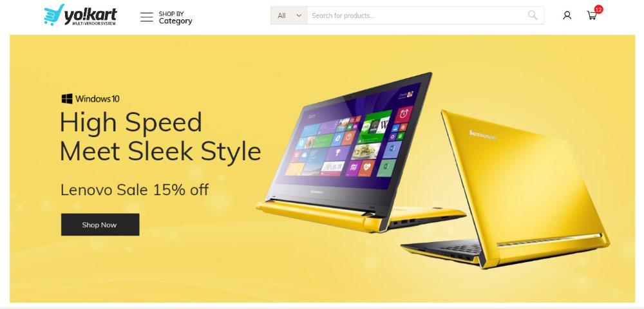Focus the Search for products field
This screenshot has height=309, width=644.
point(417,15)
